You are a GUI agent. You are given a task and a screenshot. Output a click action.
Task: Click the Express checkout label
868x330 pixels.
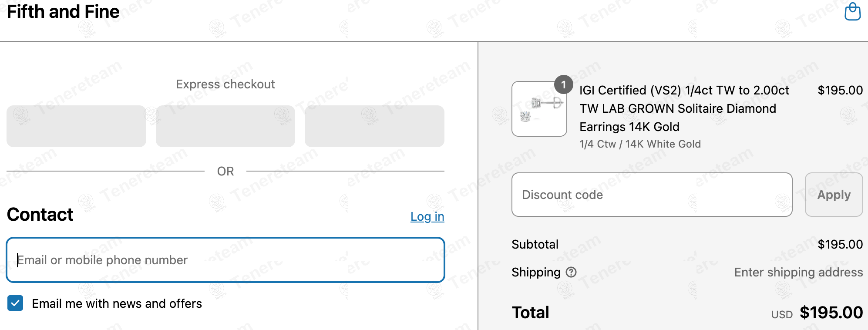225,84
